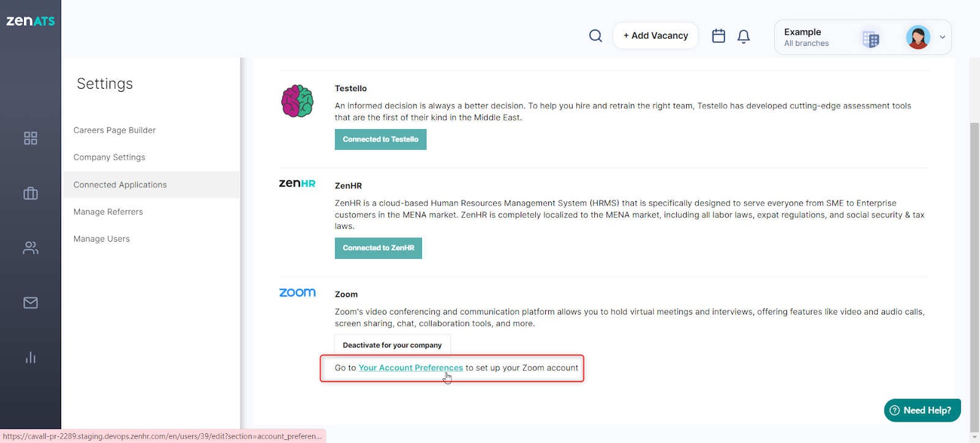Open the calendar icon in header

(x=718, y=36)
